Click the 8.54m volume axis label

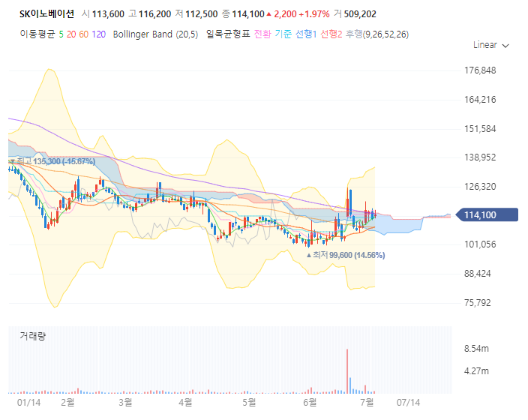(476, 349)
